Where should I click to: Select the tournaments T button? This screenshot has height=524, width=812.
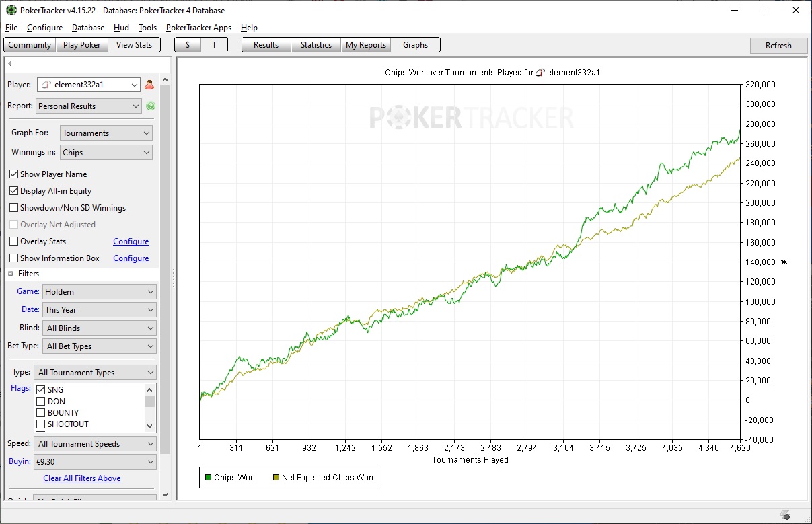pyautogui.click(x=215, y=45)
